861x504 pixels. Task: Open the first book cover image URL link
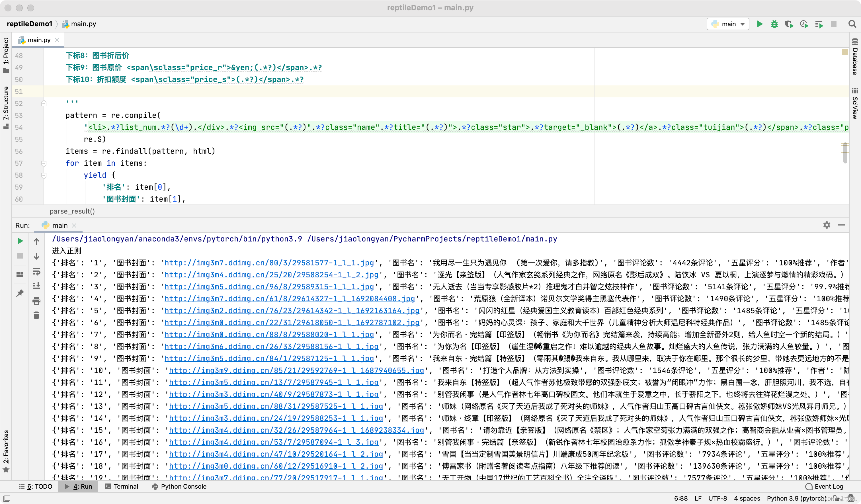[269, 263]
